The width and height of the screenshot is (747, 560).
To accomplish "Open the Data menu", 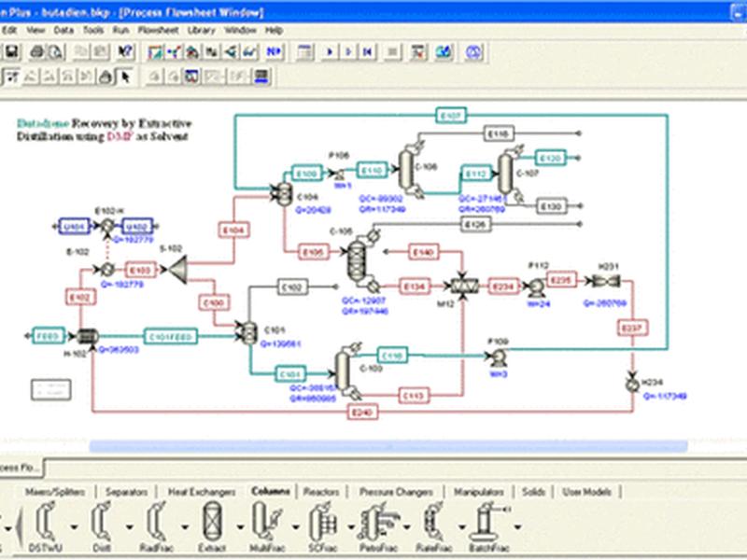I will [63, 30].
